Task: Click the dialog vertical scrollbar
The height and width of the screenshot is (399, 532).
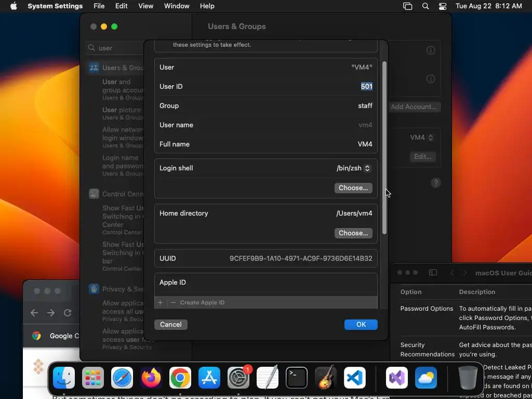Action: (x=384, y=148)
